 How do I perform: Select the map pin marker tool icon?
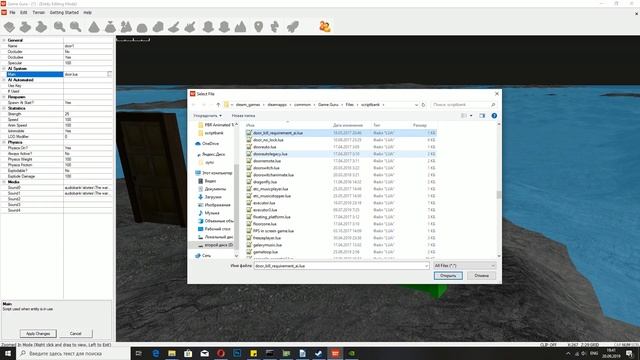click(258, 27)
